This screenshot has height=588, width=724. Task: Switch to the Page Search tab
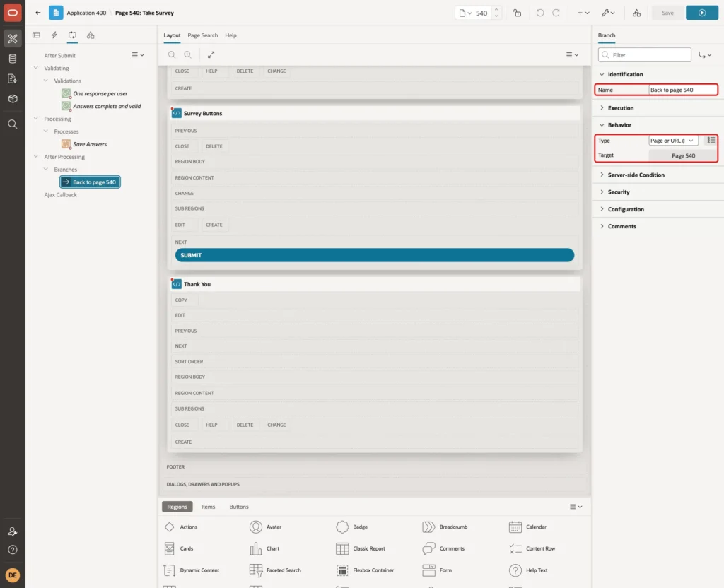[x=202, y=35]
